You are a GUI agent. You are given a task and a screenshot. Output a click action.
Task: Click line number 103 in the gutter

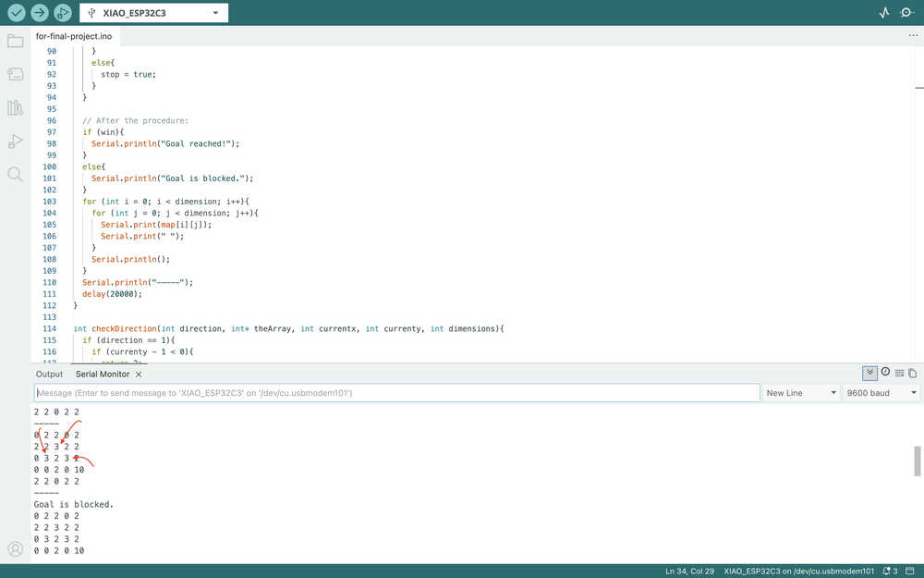tap(50, 202)
